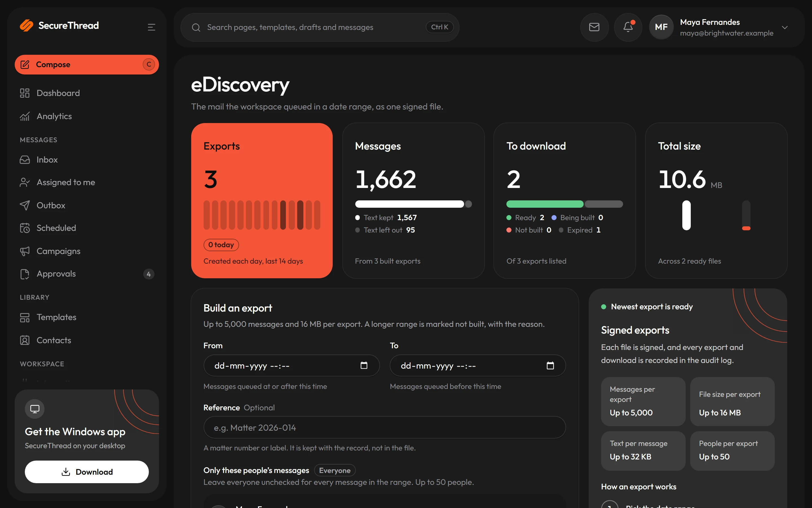Click the To date-time input field
This screenshot has height=508, width=812.
coord(478,365)
